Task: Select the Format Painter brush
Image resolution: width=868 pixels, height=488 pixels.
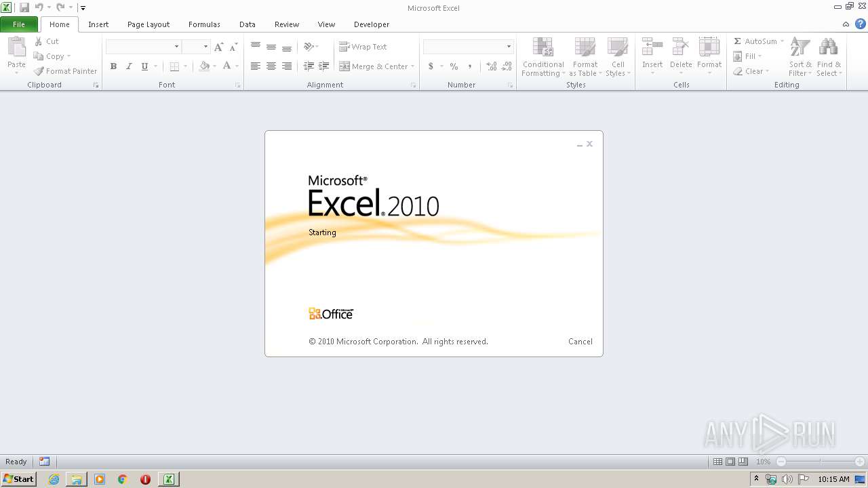Action: (39, 71)
